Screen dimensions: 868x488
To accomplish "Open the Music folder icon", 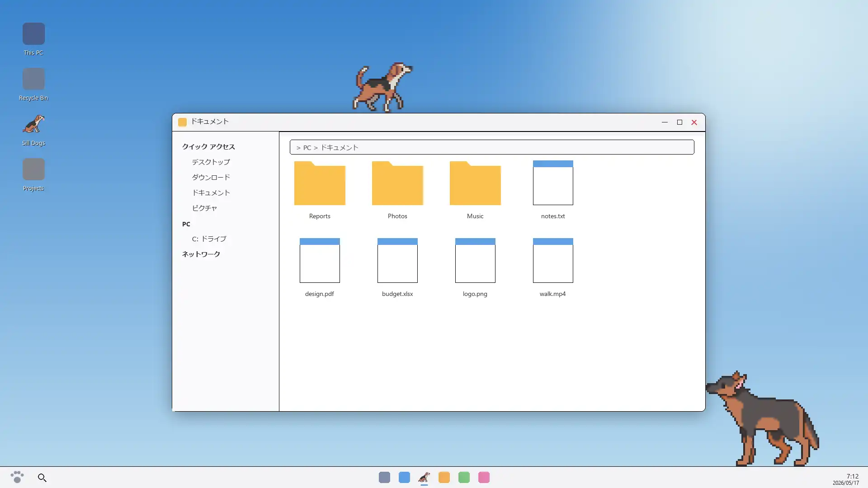I will point(475,183).
